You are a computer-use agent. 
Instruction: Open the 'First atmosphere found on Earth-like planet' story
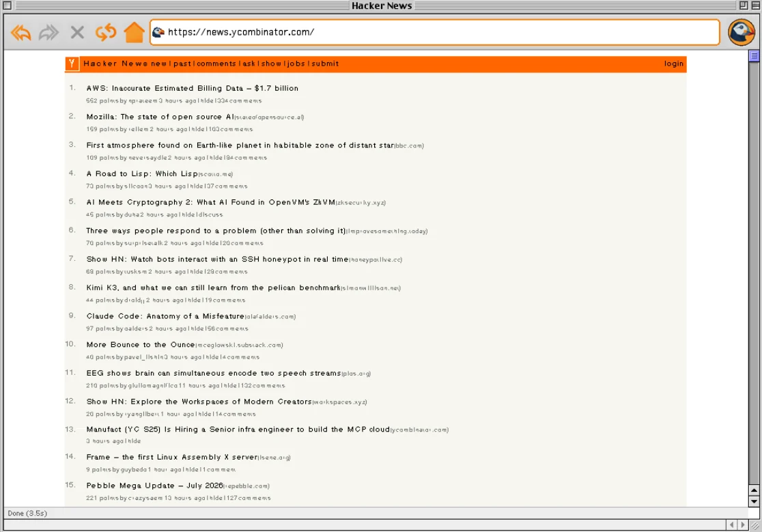pos(240,145)
